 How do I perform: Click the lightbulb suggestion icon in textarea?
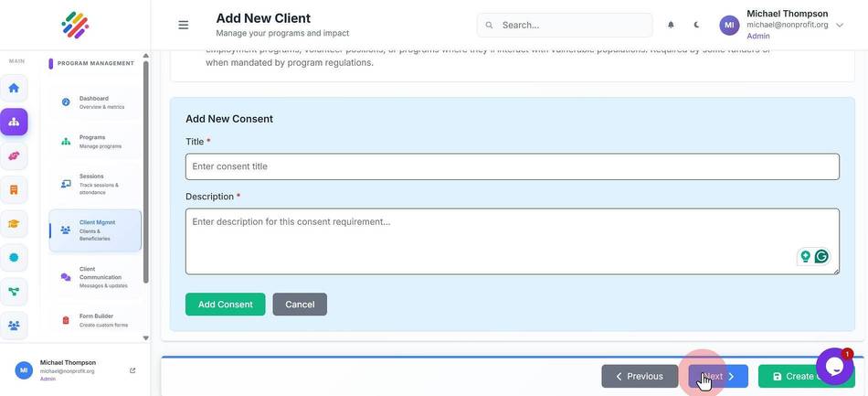point(806,256)
